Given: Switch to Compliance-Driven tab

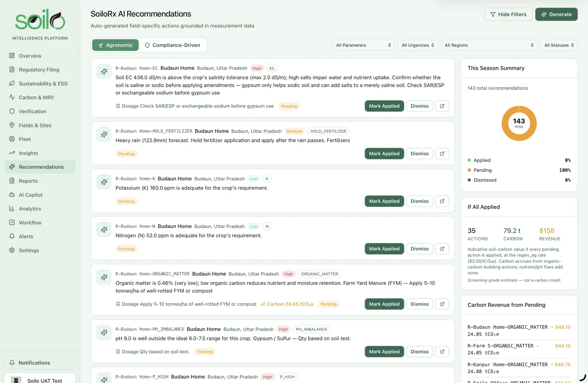Looking at the screenshot, I should [173, 45].
